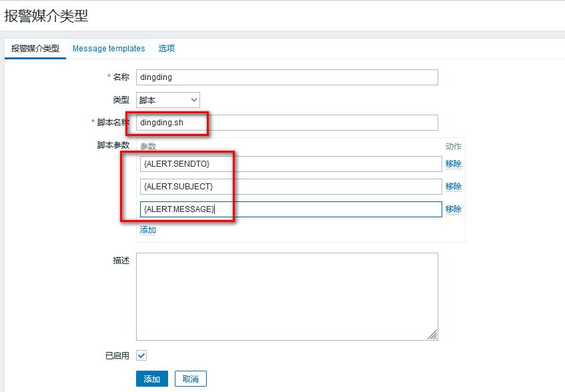The width and height of the screenshot is (565, 392).
Task: Click the 添加 link to add a parameter
Action: pos(147,229)
